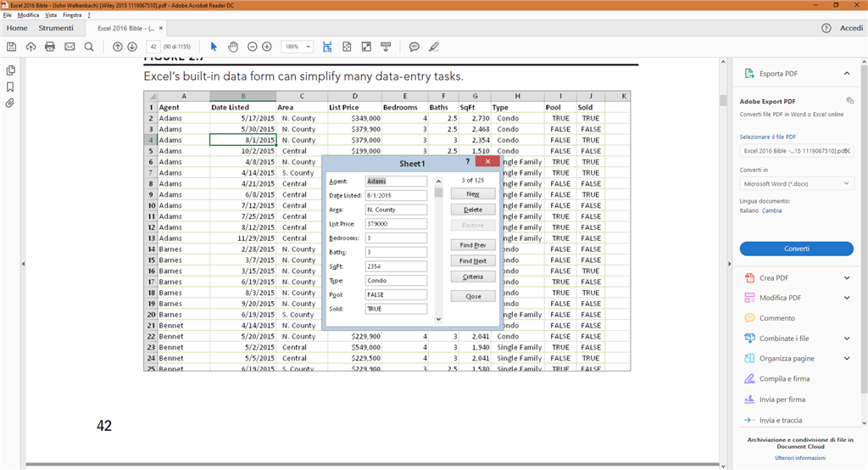Open the Vista menu
The height and width of the screenshot is (470, 868).
51,15
